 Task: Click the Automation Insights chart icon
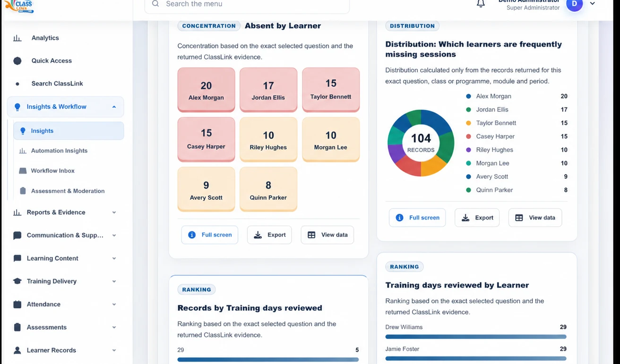(23, 151)
